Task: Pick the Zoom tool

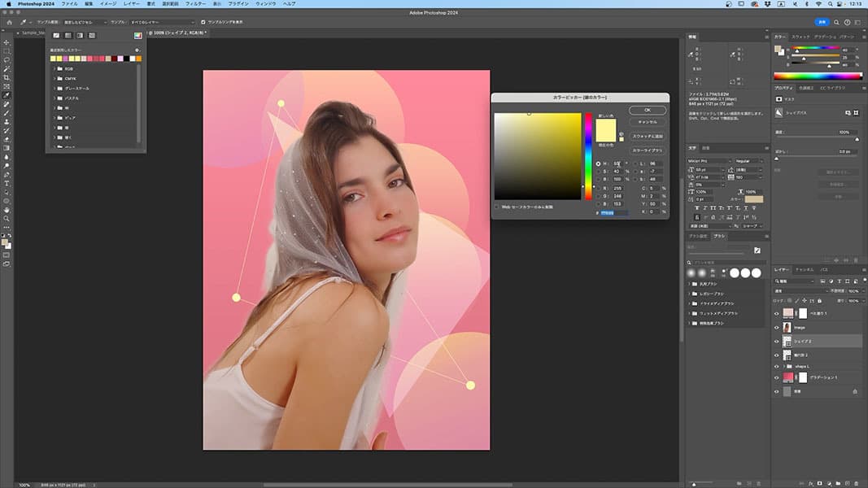Action: pos(7,219)
